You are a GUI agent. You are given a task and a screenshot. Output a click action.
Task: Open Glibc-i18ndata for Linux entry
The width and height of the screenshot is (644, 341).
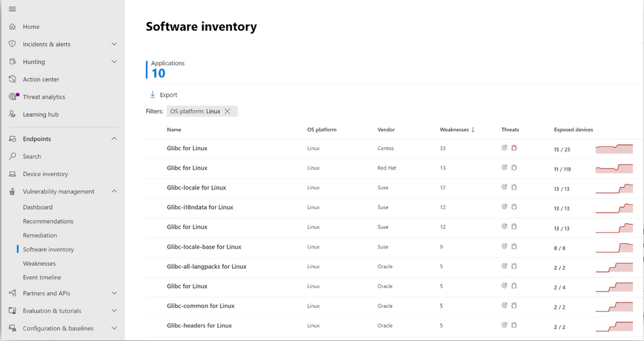[x=200, y=208]
